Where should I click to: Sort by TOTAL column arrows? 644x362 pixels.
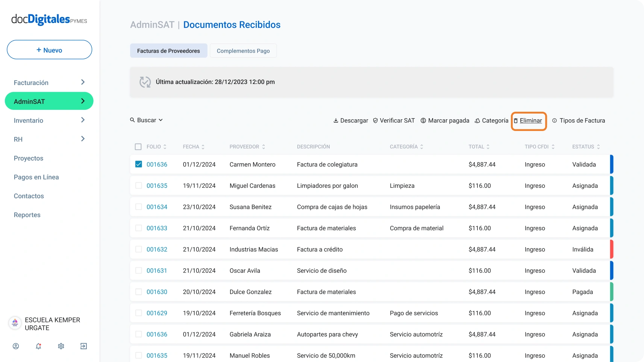(488, 147)
